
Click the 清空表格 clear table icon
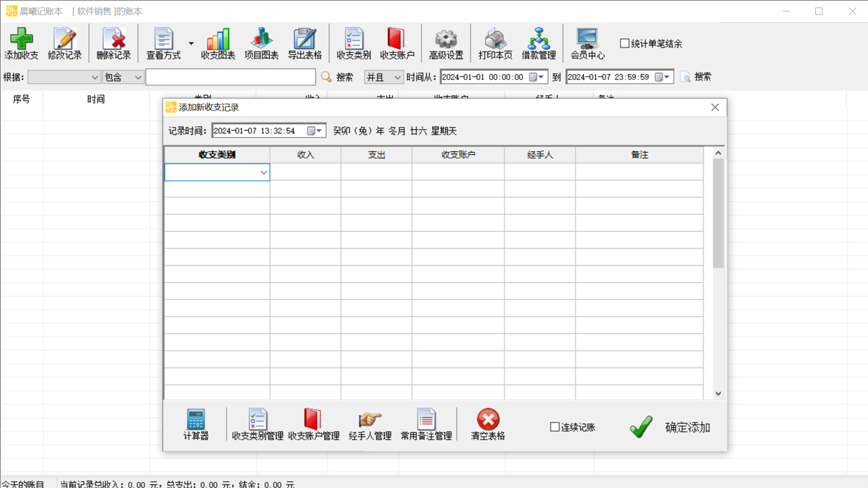(488, 424)
